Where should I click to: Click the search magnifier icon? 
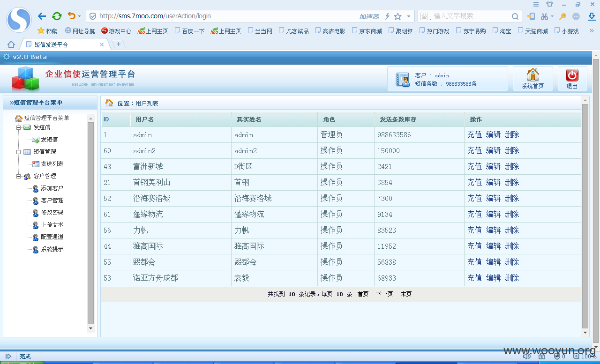515,16
